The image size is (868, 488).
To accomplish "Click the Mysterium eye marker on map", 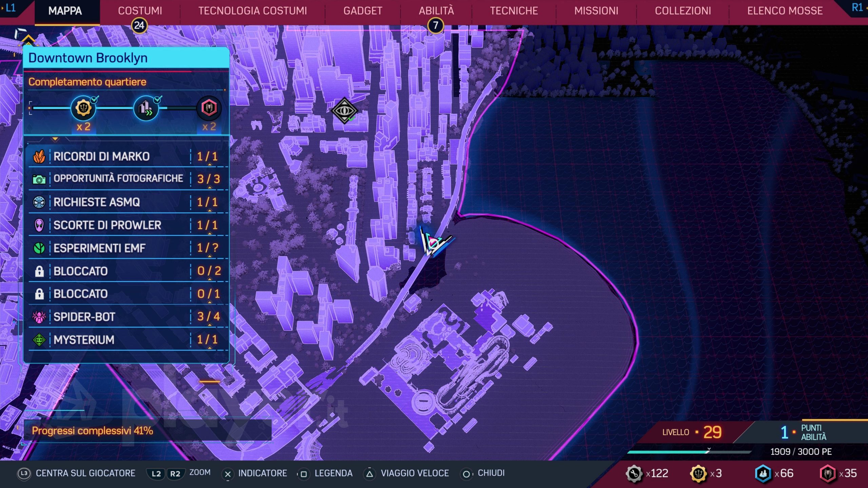I will tap(344, 110).
